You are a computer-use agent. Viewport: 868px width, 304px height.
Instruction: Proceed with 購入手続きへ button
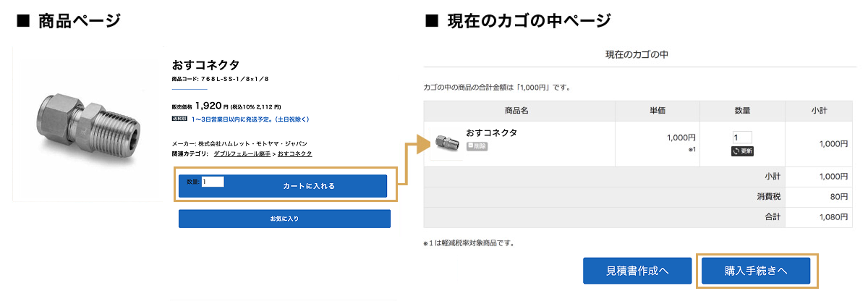pos(756,271)
